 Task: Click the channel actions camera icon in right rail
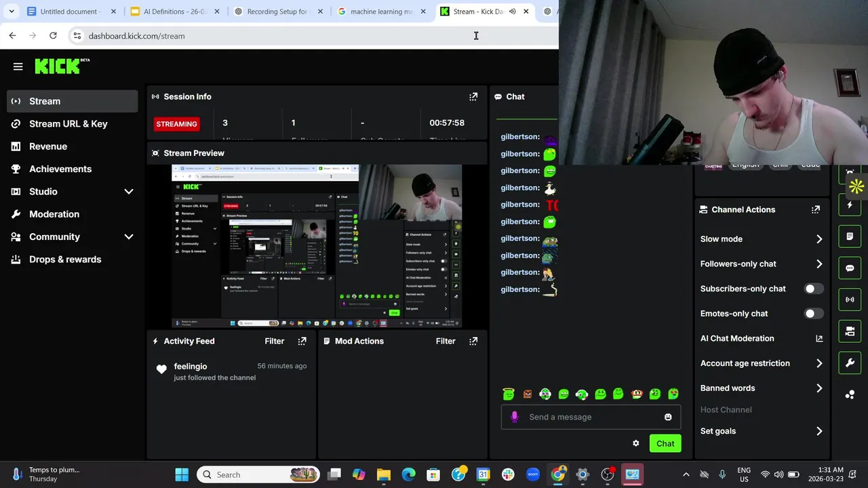850,331
